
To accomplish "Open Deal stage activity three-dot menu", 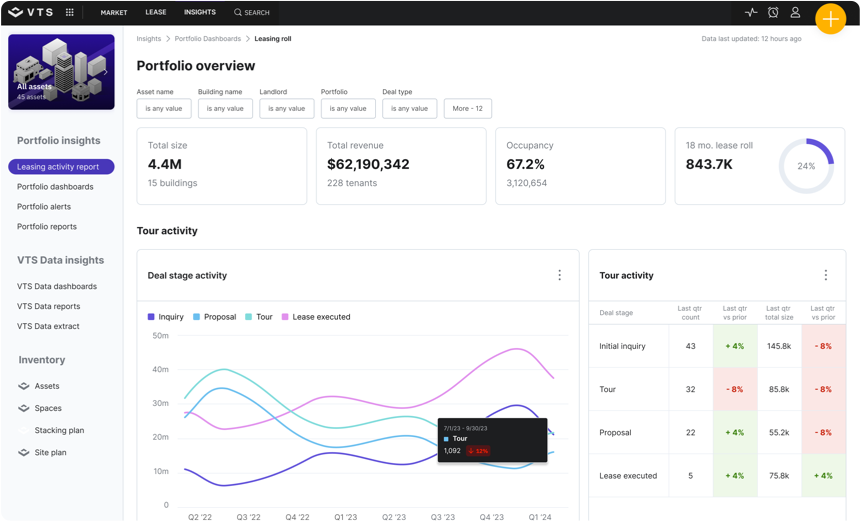I will coord(559,275).
